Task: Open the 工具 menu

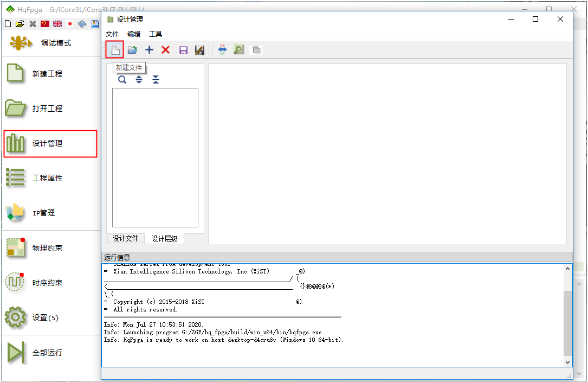Action: pyautogui.click(x=156, y=34)
